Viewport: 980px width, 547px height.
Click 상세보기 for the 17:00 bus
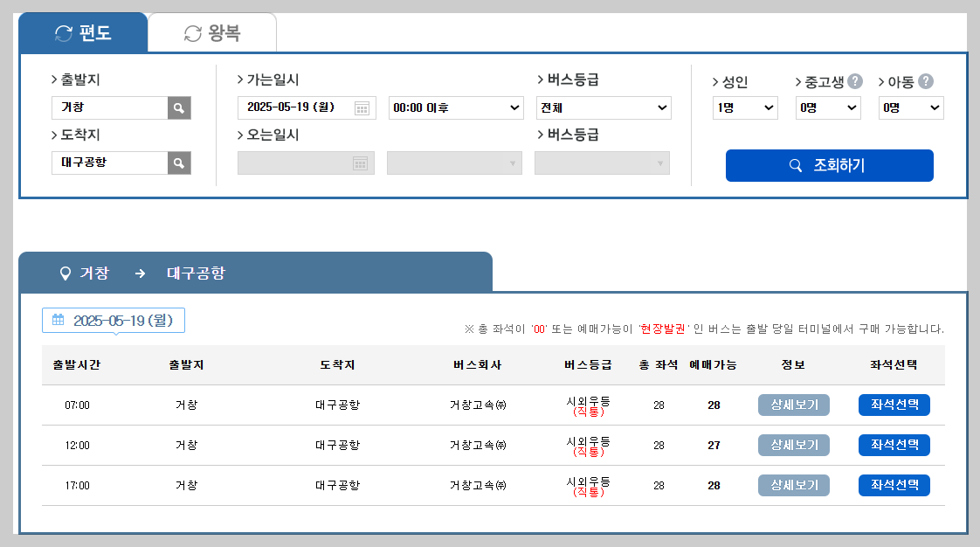pyautogui.click(x=794, y=485)
